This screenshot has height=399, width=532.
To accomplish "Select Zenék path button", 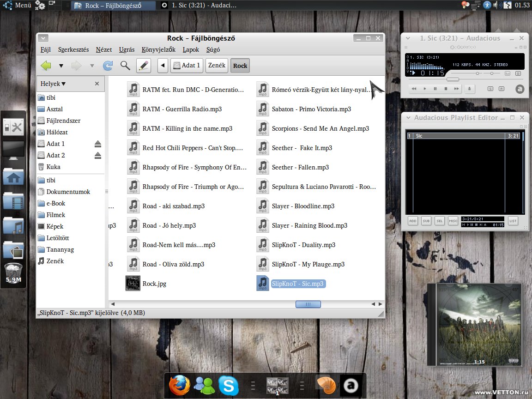I will [217, 66].
